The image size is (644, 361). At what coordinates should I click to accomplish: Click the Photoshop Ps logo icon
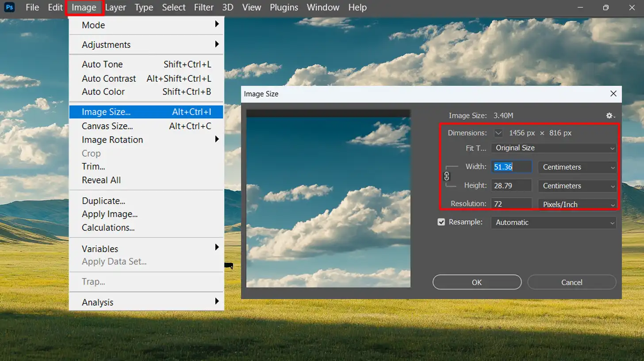(x=9, y=8)
